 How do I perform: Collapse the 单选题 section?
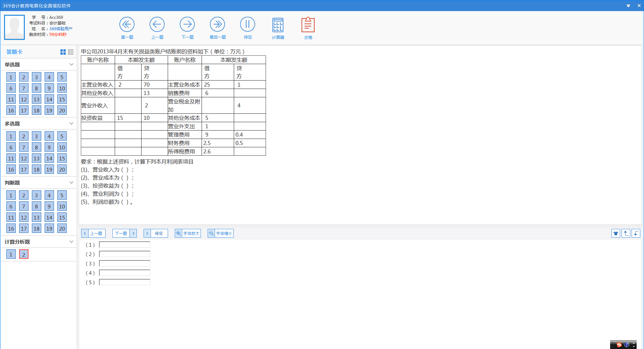[x=71, y=64]
